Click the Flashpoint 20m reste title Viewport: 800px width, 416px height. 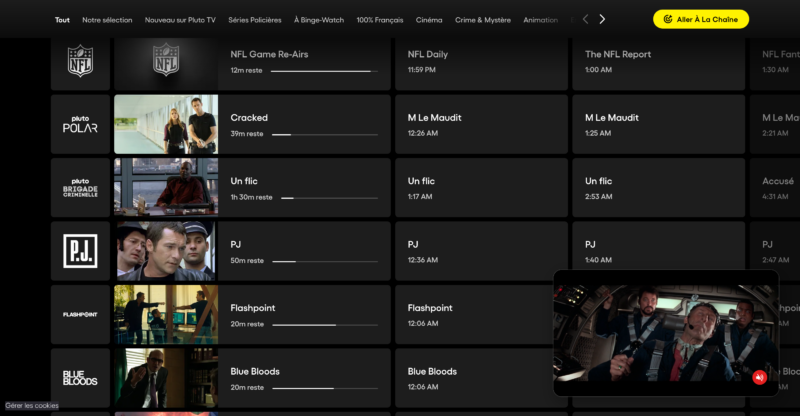253,308
